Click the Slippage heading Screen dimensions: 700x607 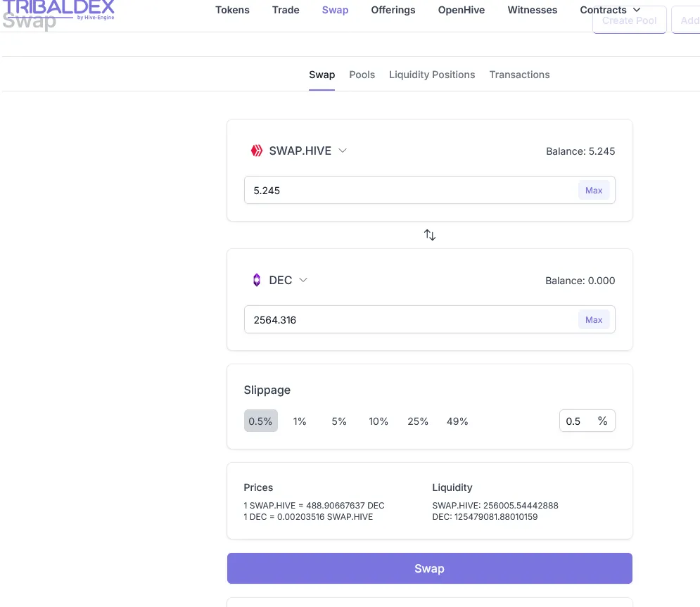267,390
